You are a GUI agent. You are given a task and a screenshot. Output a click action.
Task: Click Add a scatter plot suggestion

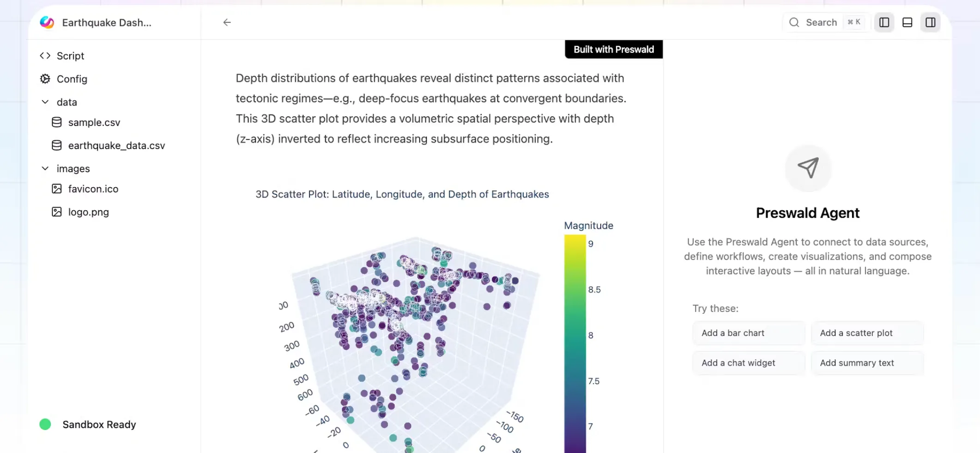pyautogui.click(x=867, y=333)
